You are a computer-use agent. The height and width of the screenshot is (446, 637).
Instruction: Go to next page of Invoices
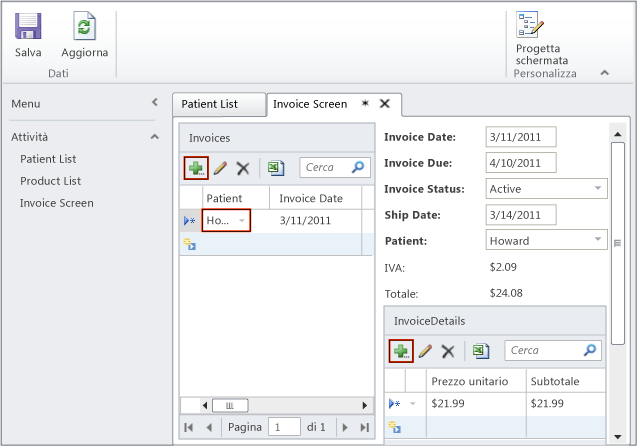(x=345, y=427)
